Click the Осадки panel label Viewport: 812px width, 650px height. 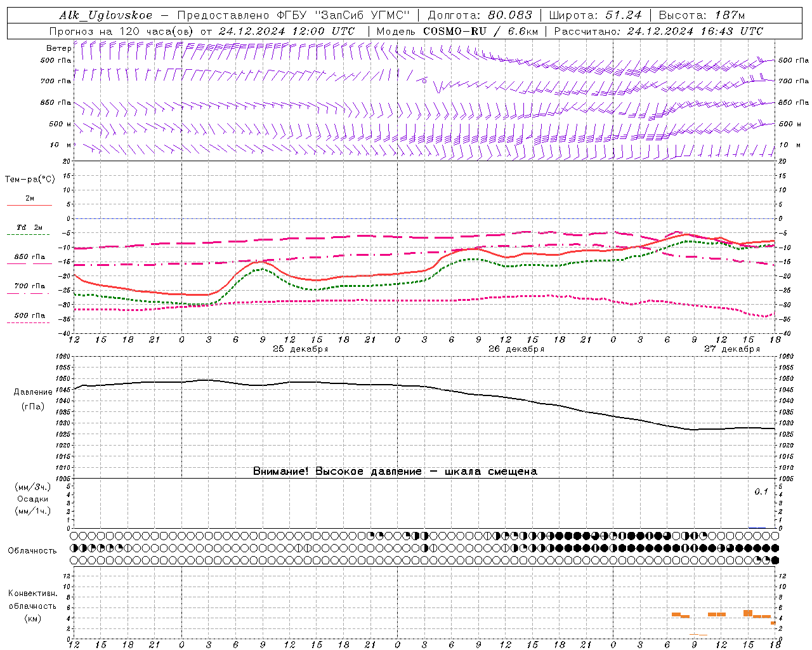click(x=33, y=499)
